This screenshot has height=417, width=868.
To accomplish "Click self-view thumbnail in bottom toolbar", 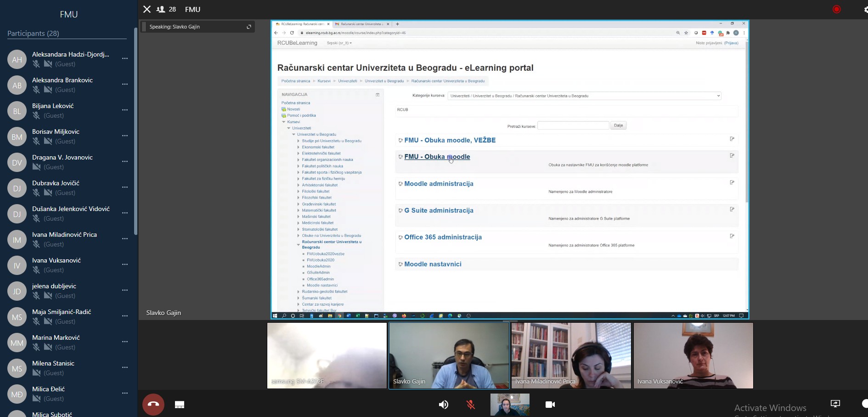I will pyautogui.click(x=510, y=405).
